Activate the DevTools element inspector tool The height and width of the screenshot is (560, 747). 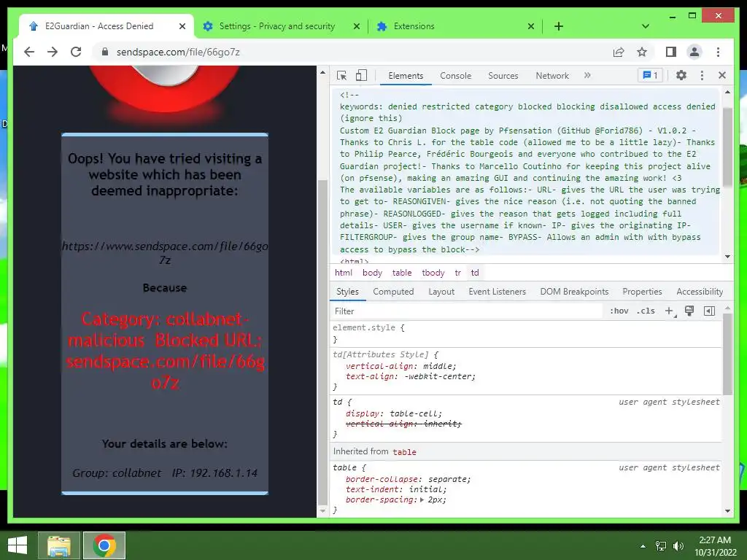coord(341,75)
